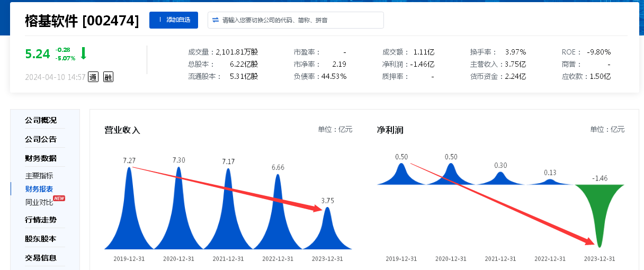Click the 2023-12-31 axis label under 净利润

tap(600, 259)
